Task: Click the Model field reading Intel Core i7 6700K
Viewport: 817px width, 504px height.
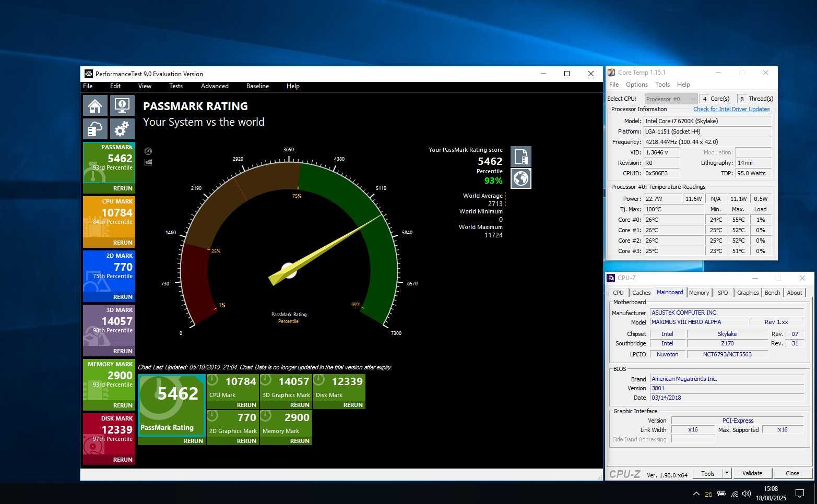Action: point(707,121)
